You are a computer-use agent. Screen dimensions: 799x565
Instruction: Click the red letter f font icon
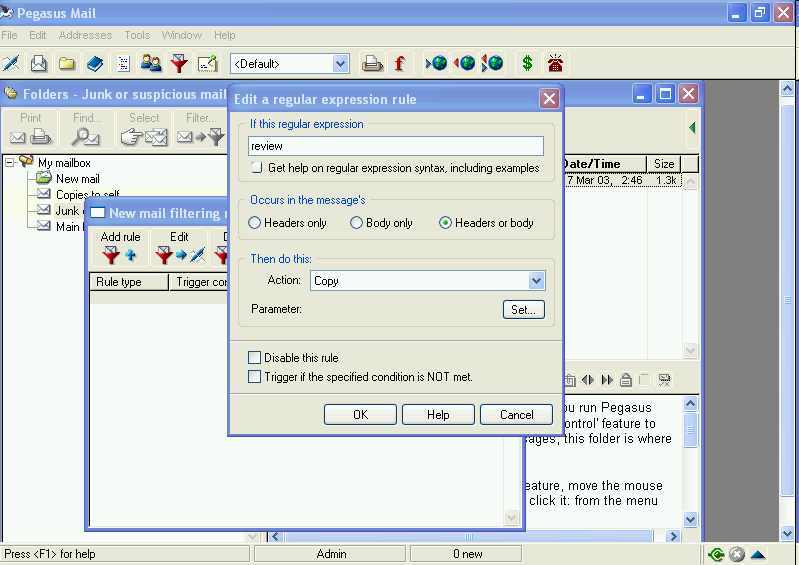pyautogui.click(x=400, y=64)
